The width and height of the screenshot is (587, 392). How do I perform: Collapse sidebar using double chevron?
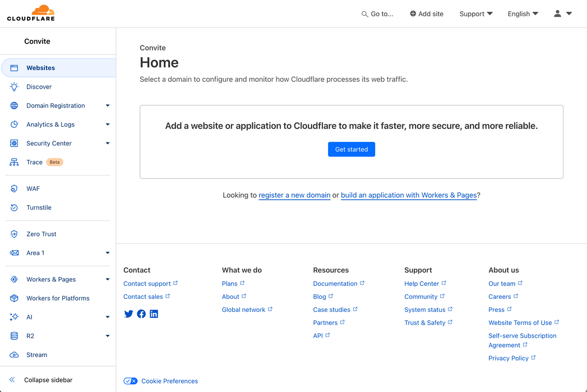(12, 380)
